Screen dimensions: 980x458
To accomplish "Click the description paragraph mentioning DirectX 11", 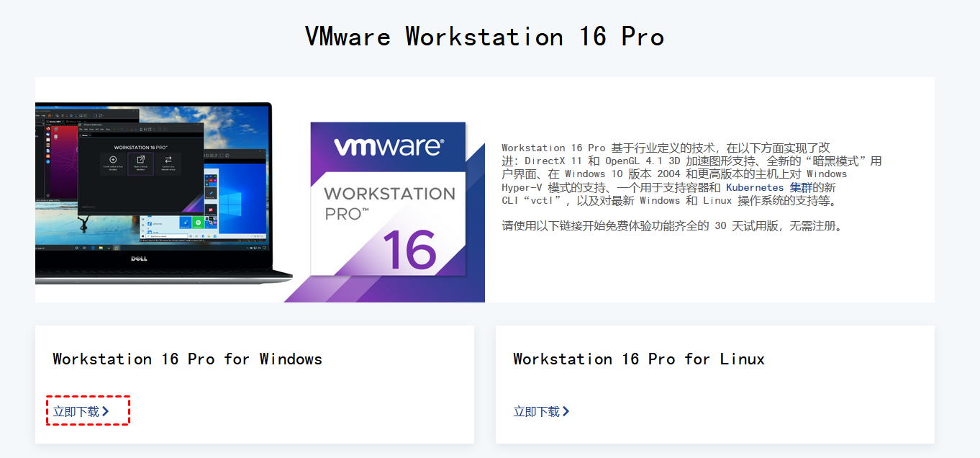I will point(691,174).
